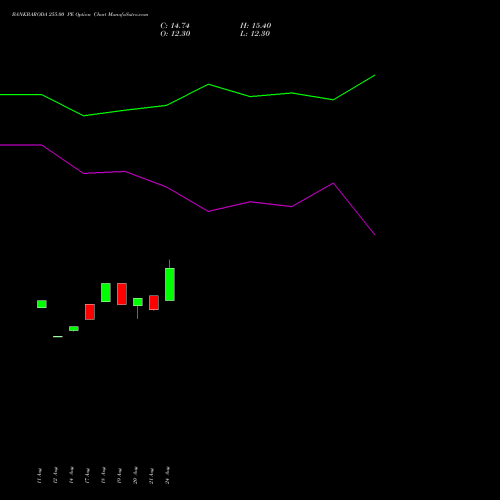Click the last point of the green line
This screenshot has width=500, height=500.
pyautogui.click(x=375, y=75)
